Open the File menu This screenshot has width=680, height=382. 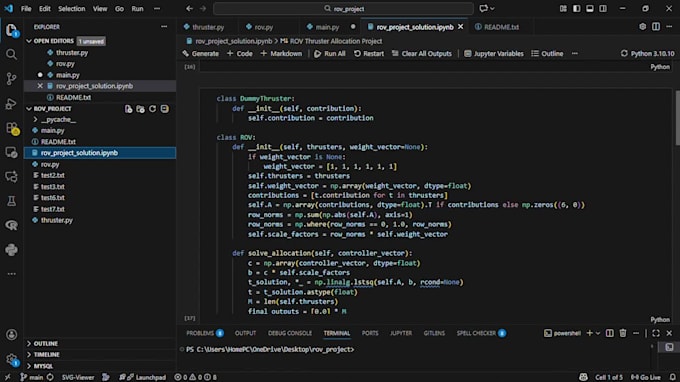pos(26,8)
